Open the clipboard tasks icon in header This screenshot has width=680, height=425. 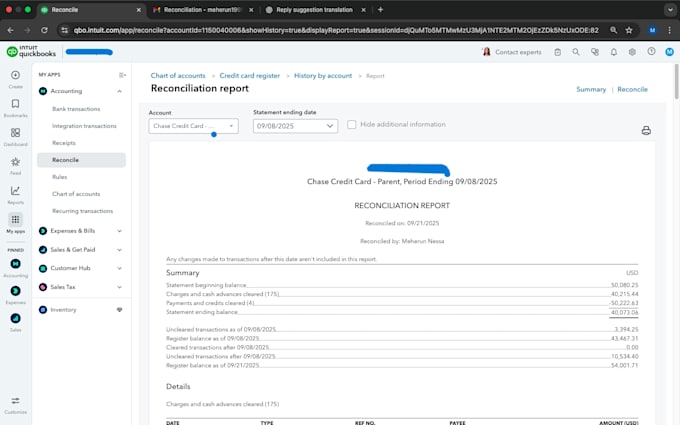[x=557, y=52]
